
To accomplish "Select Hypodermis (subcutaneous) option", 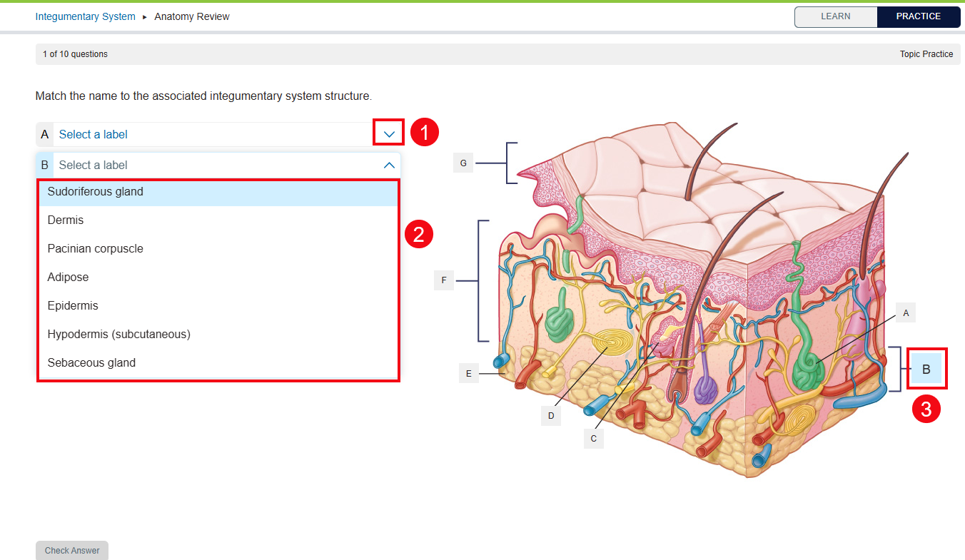I will (118, 334).
